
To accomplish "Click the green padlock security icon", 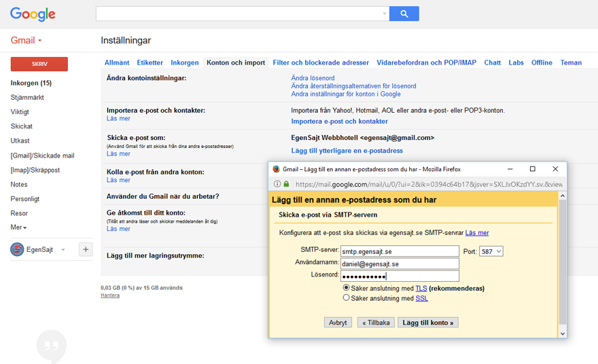I will (286, 184).
